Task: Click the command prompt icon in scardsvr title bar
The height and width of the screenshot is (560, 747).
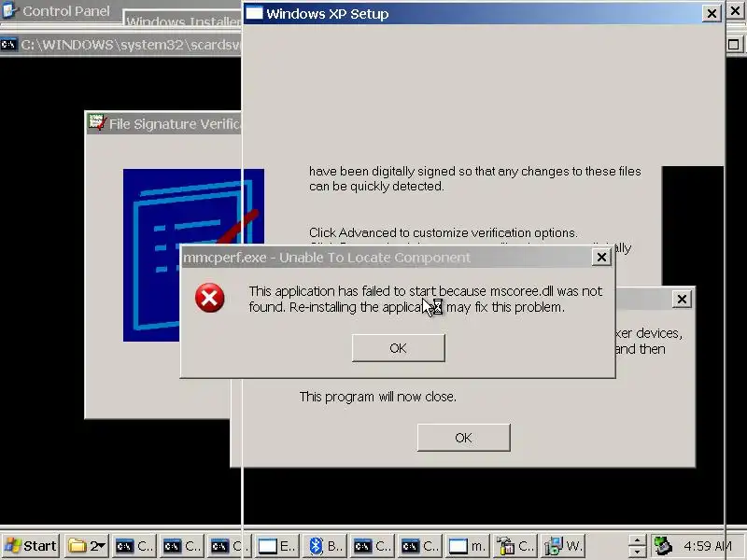Action: pos(8,45)
